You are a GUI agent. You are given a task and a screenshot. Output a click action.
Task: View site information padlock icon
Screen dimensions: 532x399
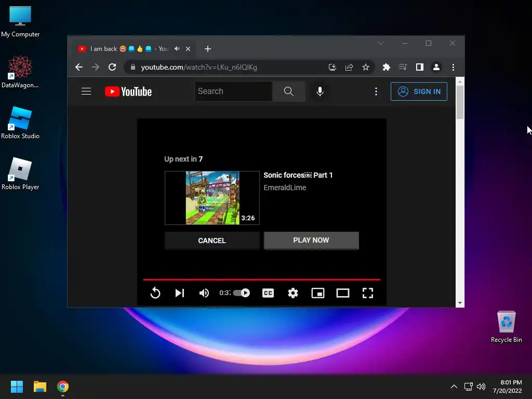tap(133, 67)
